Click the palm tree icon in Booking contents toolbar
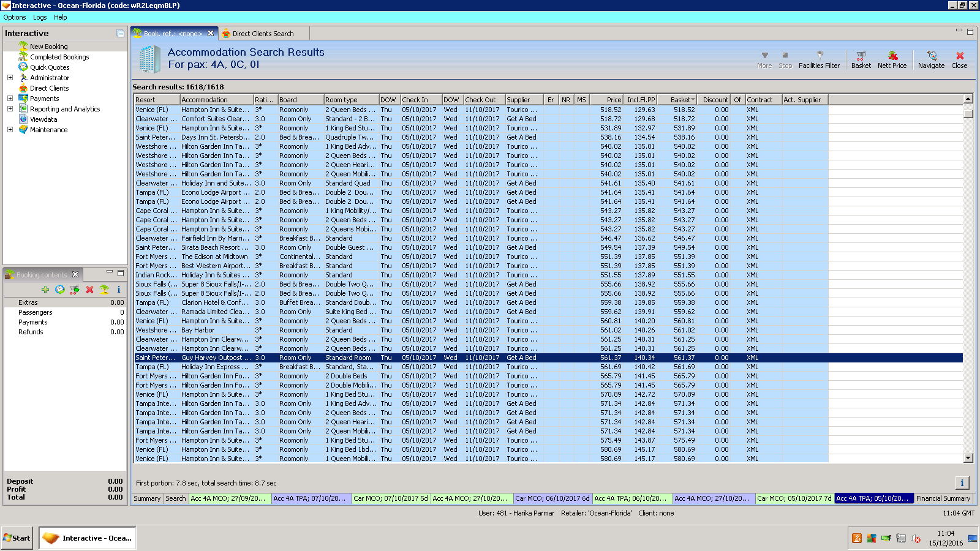 104,290
